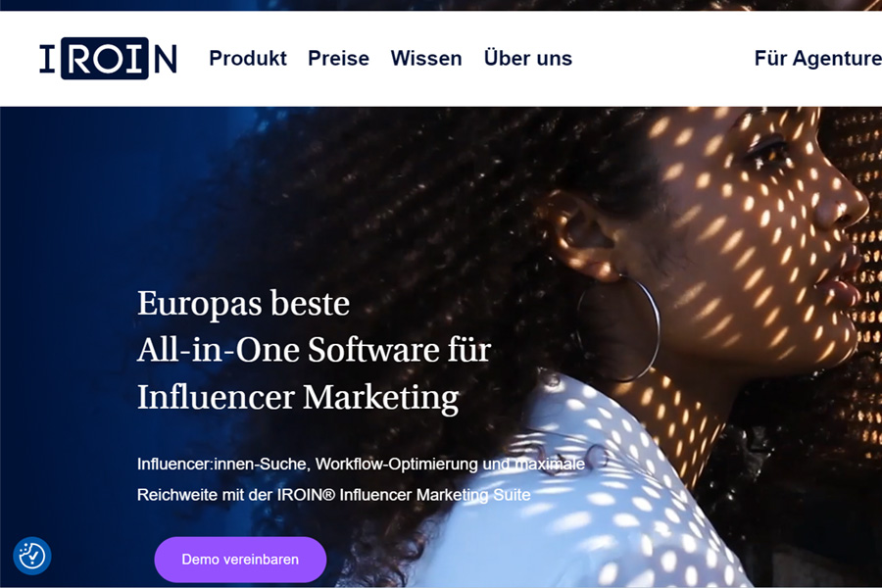Open the Produkt menu item
Image resolution: width=882 pixels, height=588 pixels.
(248, 59)
